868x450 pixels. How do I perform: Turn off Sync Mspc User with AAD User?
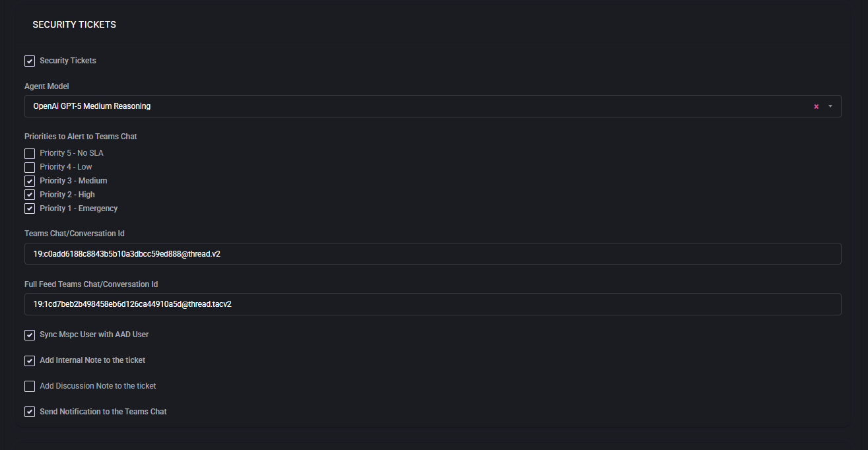[30, 335]
